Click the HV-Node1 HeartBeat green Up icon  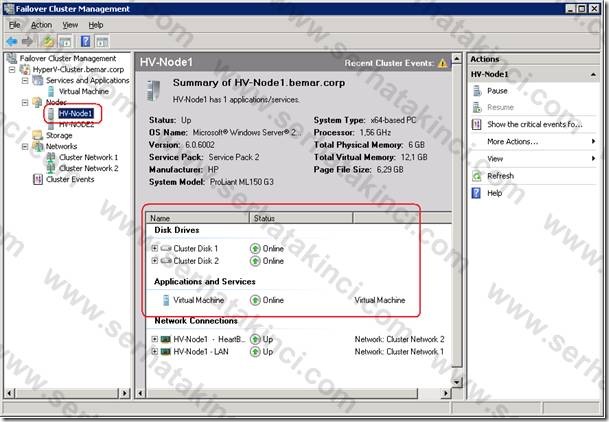point(255,339)
